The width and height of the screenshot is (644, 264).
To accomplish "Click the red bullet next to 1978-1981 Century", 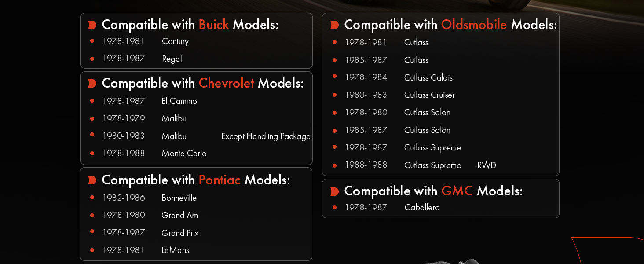I will (92, 41).
